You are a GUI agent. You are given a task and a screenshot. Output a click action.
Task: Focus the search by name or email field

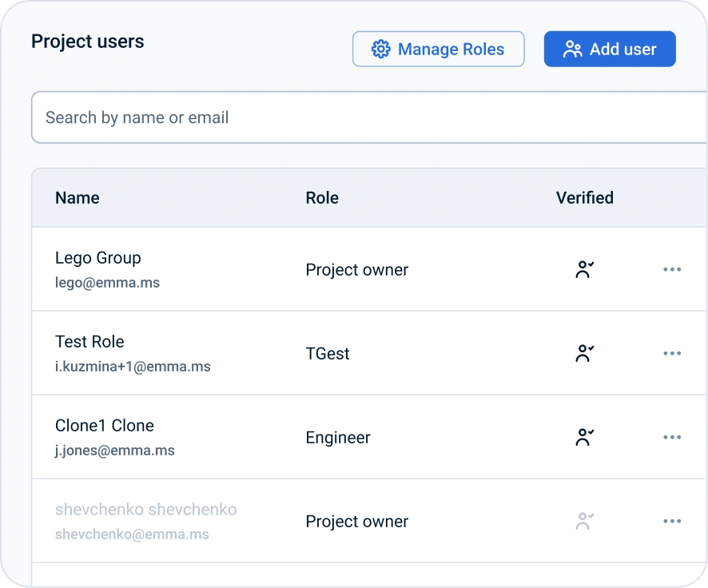pos(368,117)
